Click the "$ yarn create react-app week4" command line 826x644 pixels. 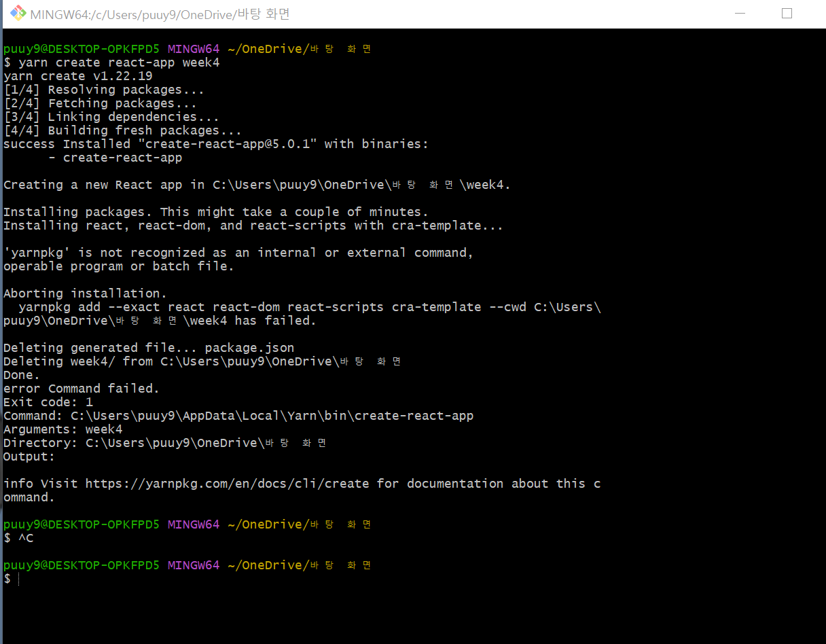(111, 62)
